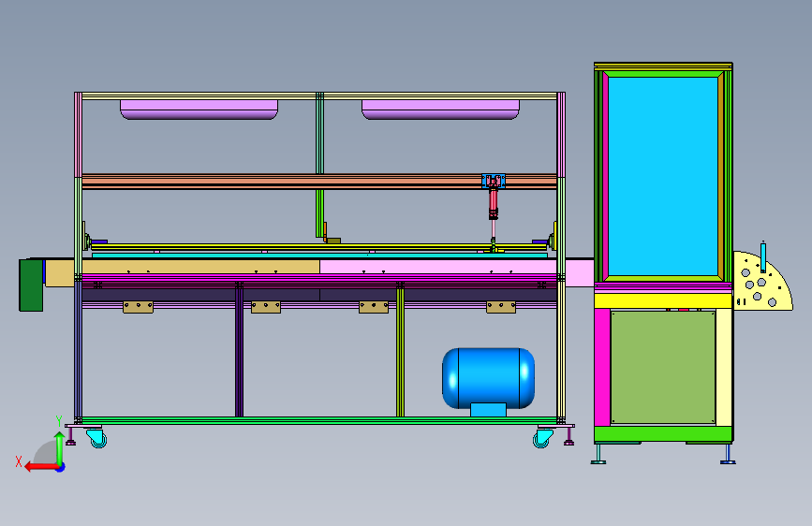
Task: Select the leftmost tan bracket under the conveyor
Action: [x=138, y=307]
